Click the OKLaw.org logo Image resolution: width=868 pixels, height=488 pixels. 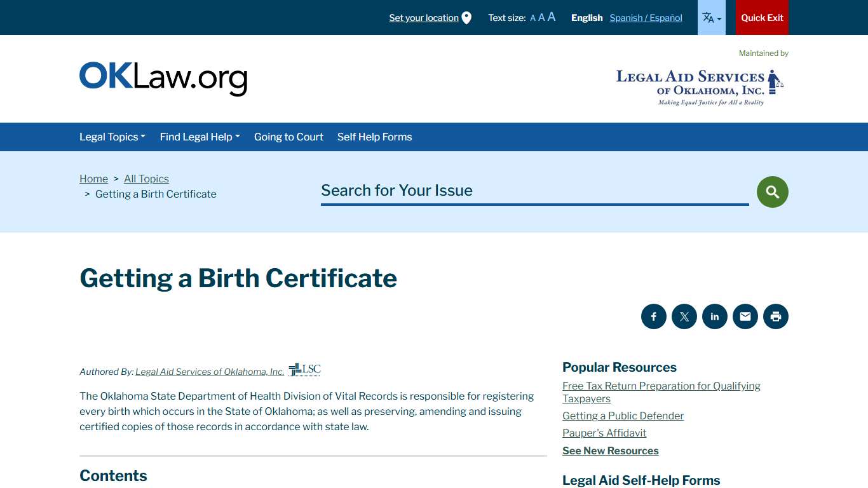pos(163,77)
